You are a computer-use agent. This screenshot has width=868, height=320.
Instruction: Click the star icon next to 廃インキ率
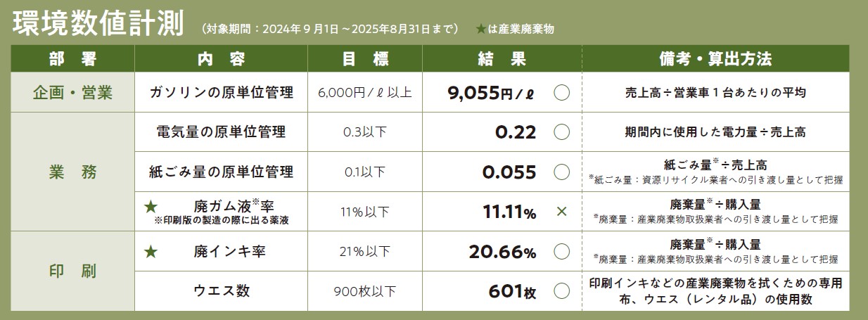[151, 251]
